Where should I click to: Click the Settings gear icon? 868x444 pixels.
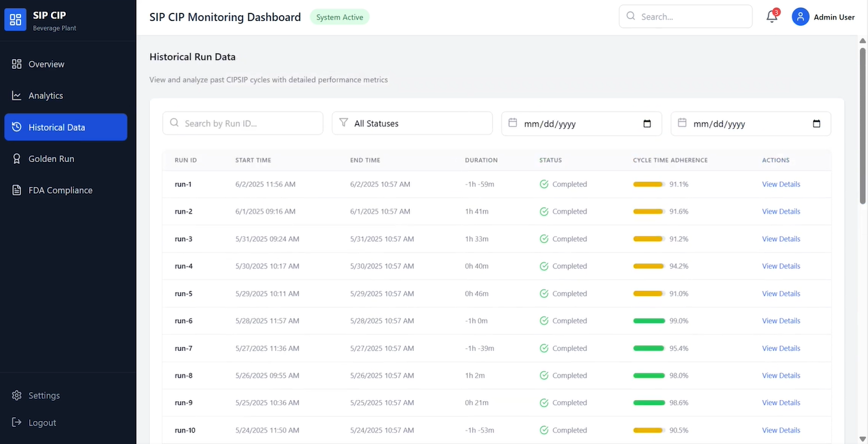pyautogui.click(x=17, y=396)
